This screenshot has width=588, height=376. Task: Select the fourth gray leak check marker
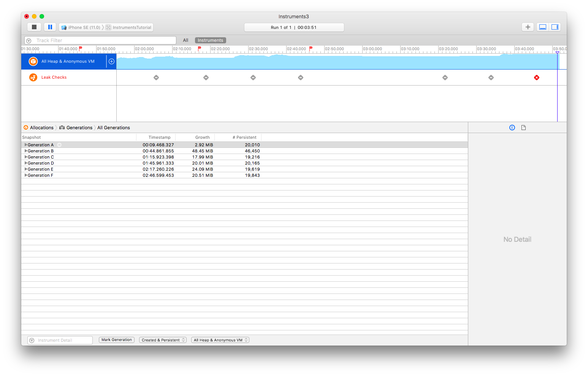[301, 78]
